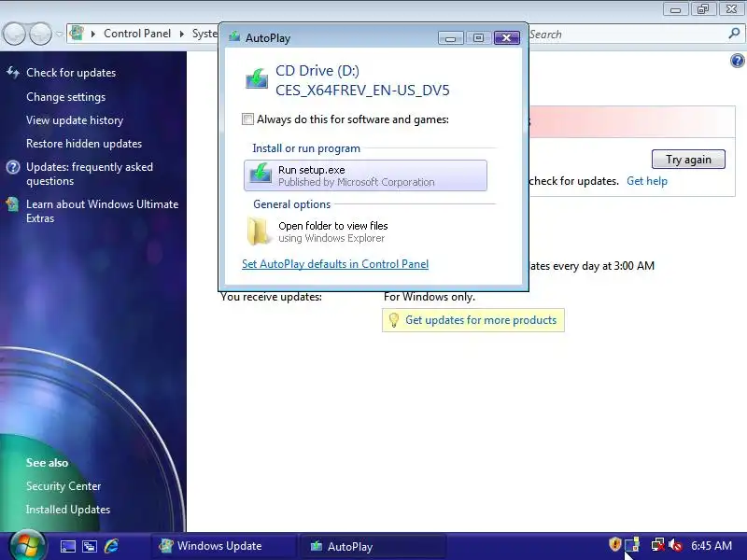747x560 pixels.
Task: Open the Windows Start orb
Action: (x=27, y=545)
